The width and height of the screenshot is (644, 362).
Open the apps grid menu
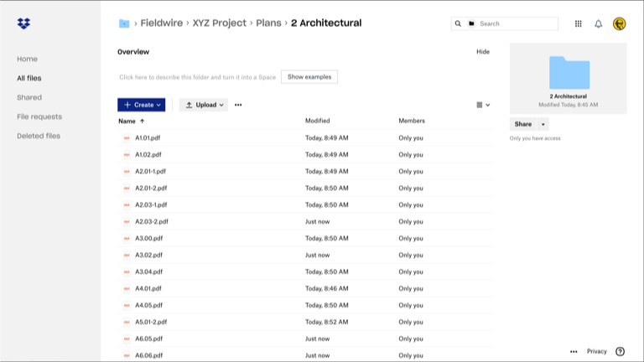578,23
